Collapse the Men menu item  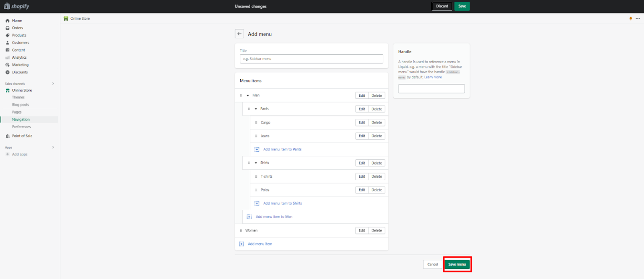click(247, 95)
